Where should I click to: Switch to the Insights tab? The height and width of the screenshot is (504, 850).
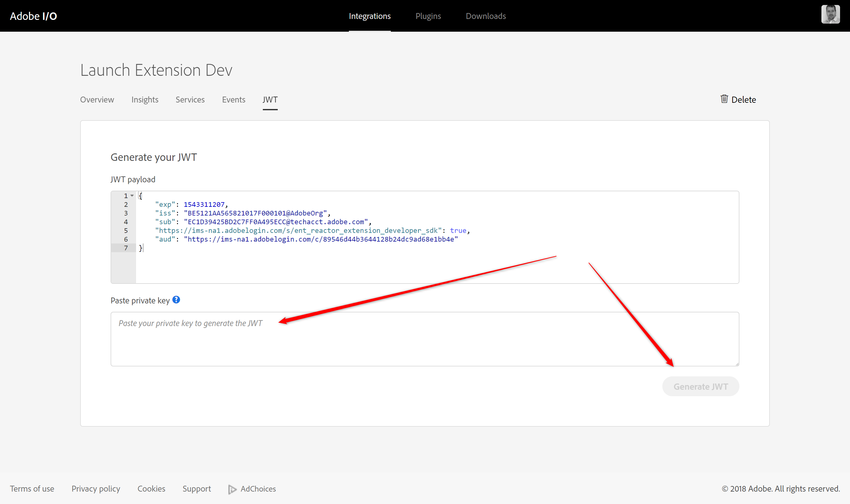[145, 99]
